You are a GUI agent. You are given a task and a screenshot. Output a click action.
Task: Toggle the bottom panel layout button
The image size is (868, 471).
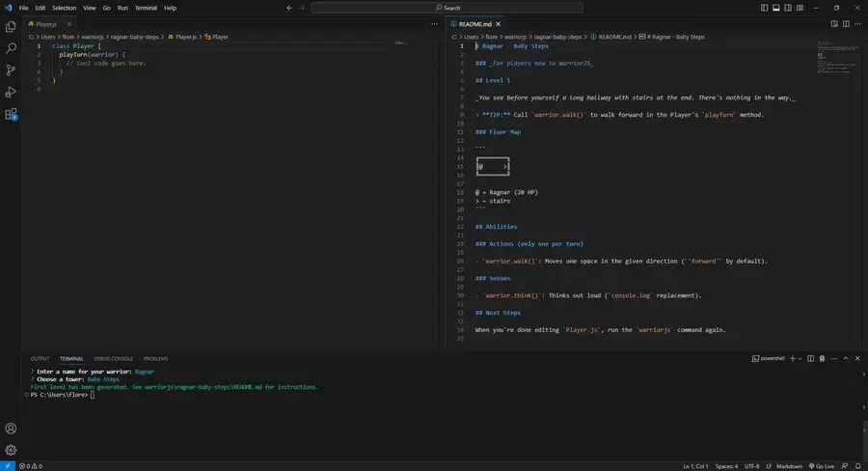(x=775, y=8)
